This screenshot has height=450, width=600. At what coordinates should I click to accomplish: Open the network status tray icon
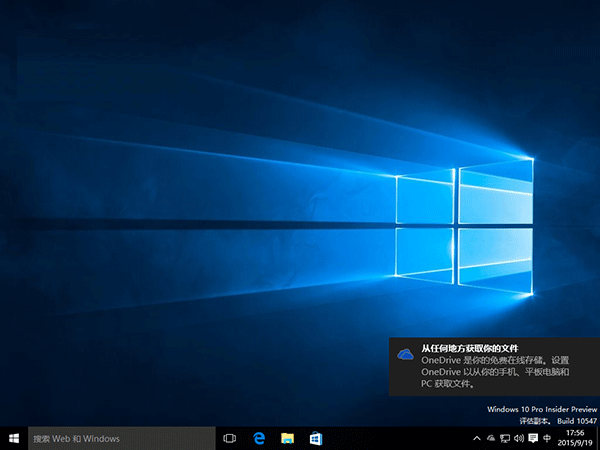[x=505, y=438]
